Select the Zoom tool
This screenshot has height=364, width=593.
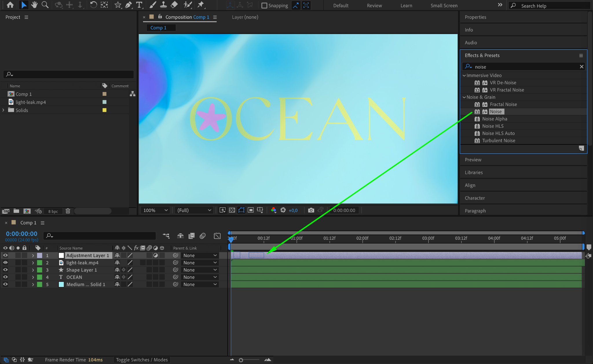pos(45,5)
